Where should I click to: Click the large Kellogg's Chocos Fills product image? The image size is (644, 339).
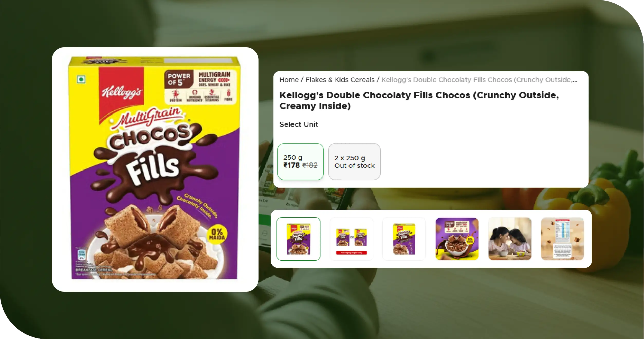pos(154,168)
